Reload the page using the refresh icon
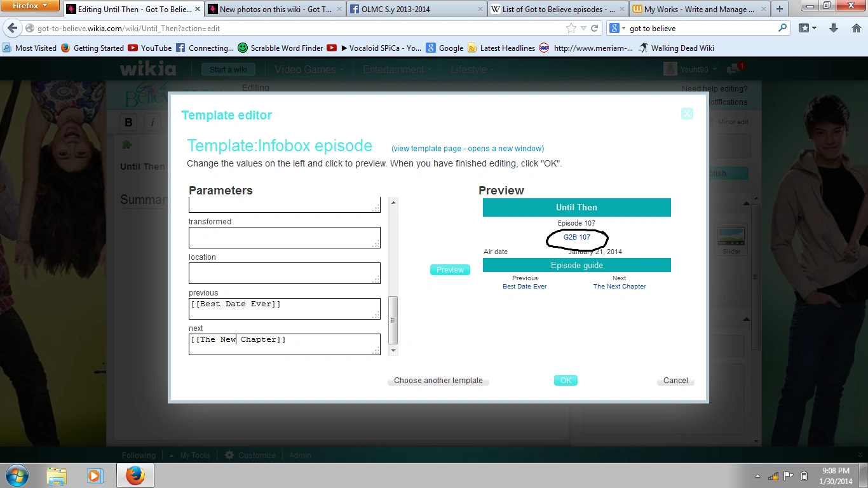 pyautogui.click(x=595, y=28)
